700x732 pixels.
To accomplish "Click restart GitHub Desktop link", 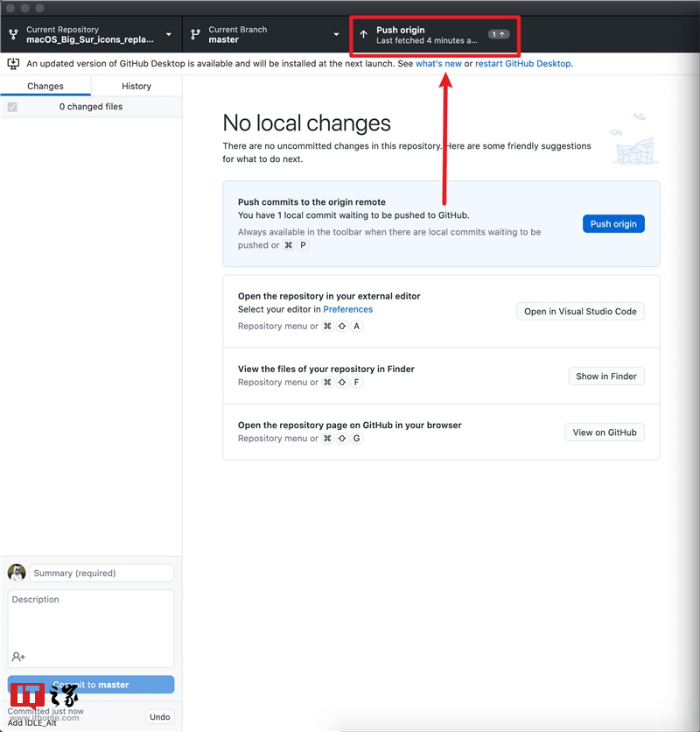I will coord(522,64).
